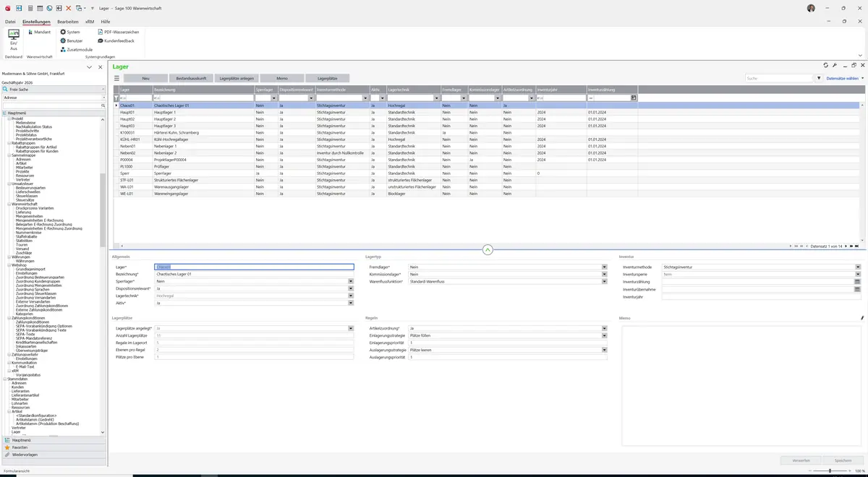
Task: Click the pencil edit icon beside Memo
Action: 862,318
